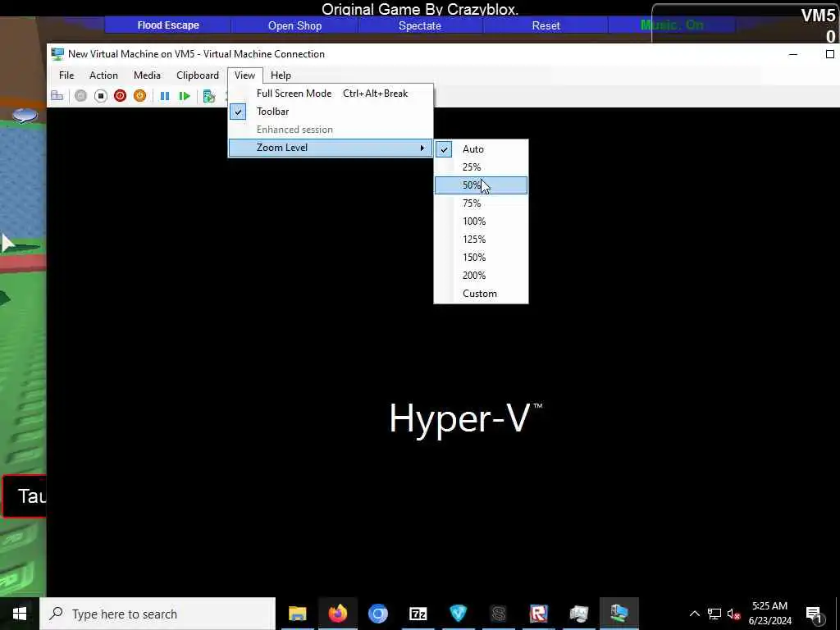Select the Auto zoom level
Viewport: 840px width, 630px height.
481,149
